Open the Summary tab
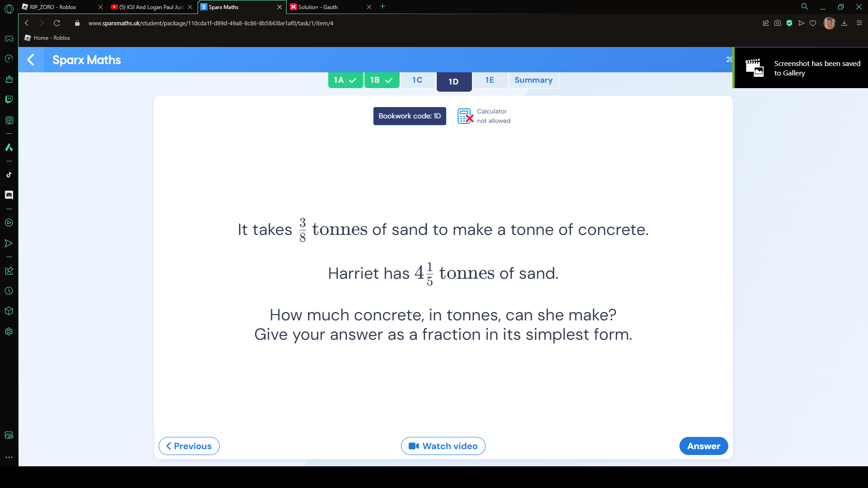The height and width of the screenshot is (488, 868). 533,80
